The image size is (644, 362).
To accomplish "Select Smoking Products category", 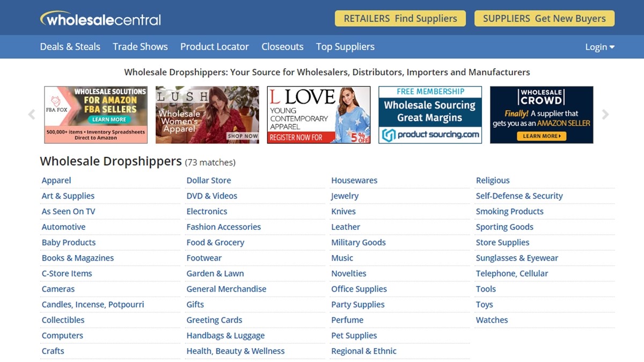I will click(510, 212).
